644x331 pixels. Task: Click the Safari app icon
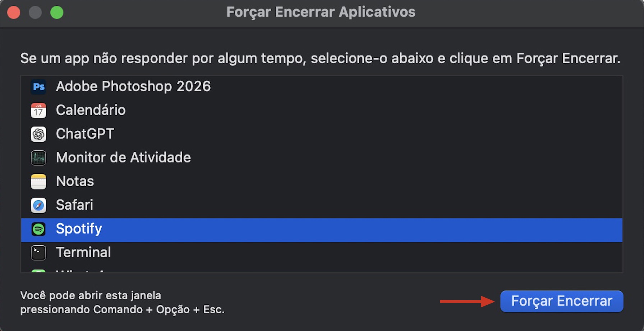38,205
